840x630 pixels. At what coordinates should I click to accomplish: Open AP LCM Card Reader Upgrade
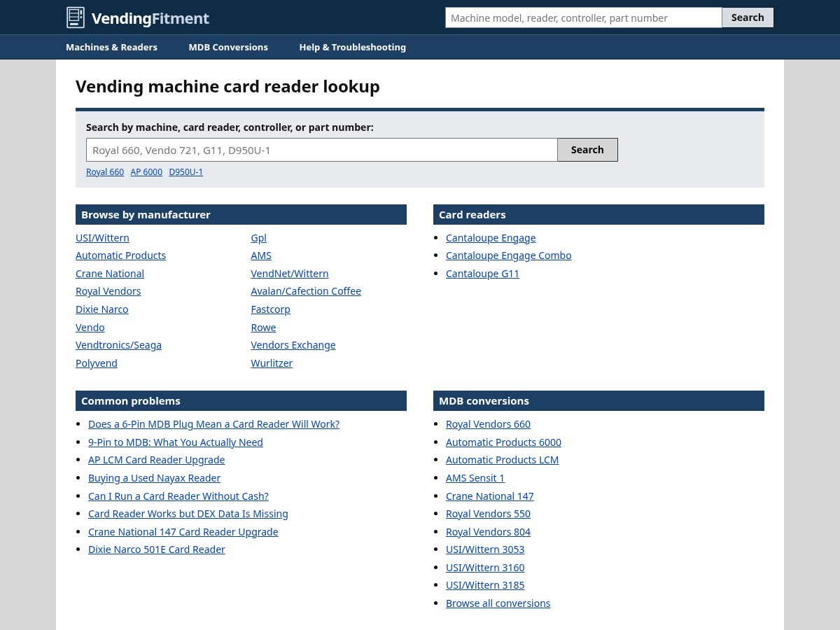[x=157, y=460]
